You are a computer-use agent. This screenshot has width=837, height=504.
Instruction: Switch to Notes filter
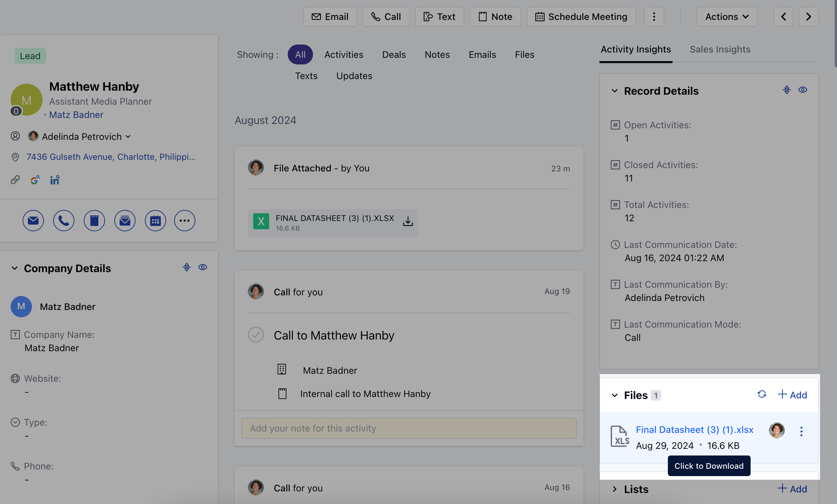point(437,54)
